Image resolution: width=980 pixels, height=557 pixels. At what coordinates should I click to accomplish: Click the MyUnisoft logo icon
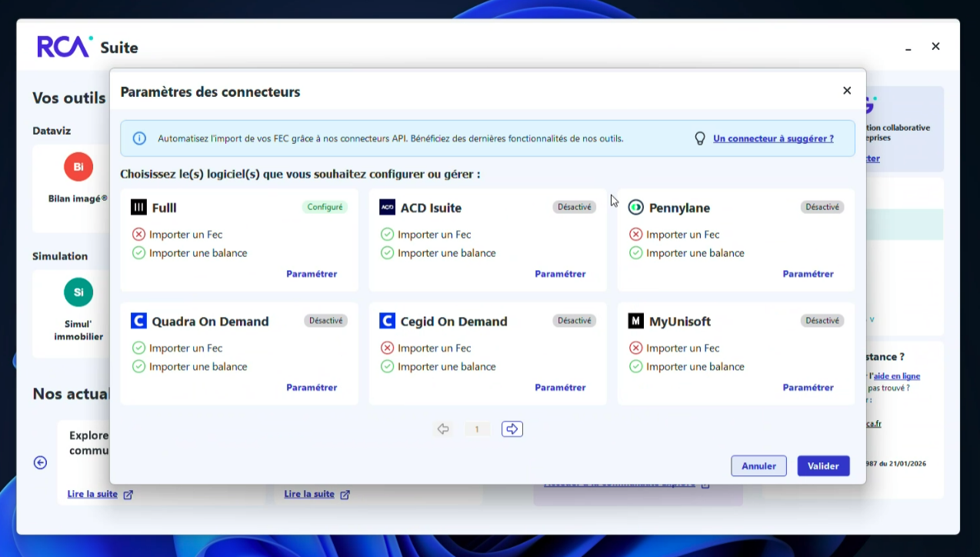point(635,321)
